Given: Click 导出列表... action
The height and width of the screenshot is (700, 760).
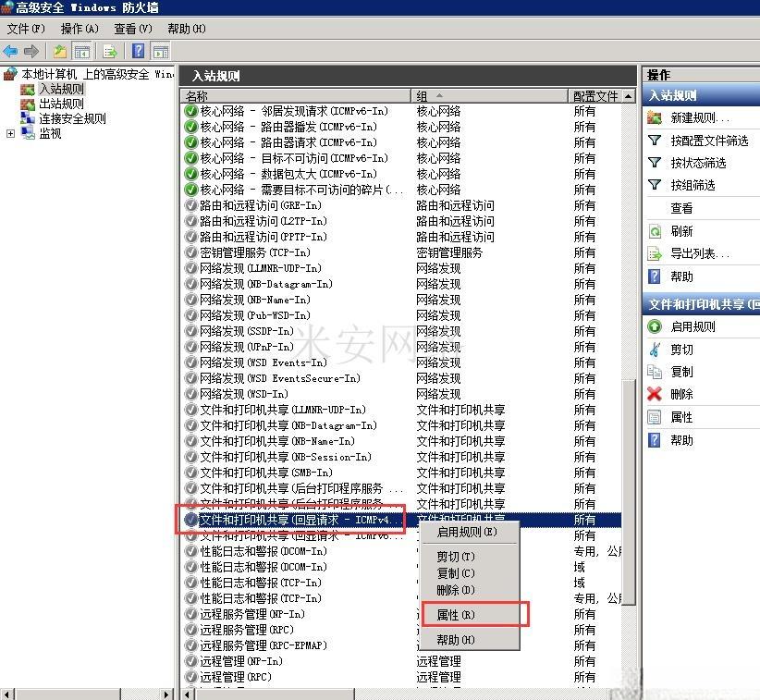Looking at the screenshot, I should point(700,253).
